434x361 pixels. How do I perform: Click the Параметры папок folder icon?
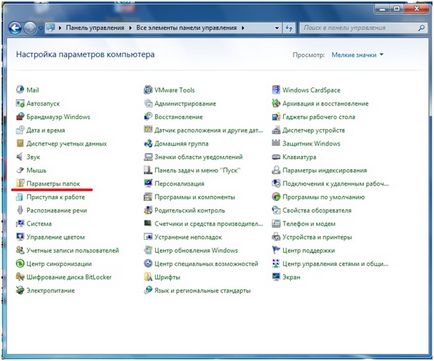[20, 183]
